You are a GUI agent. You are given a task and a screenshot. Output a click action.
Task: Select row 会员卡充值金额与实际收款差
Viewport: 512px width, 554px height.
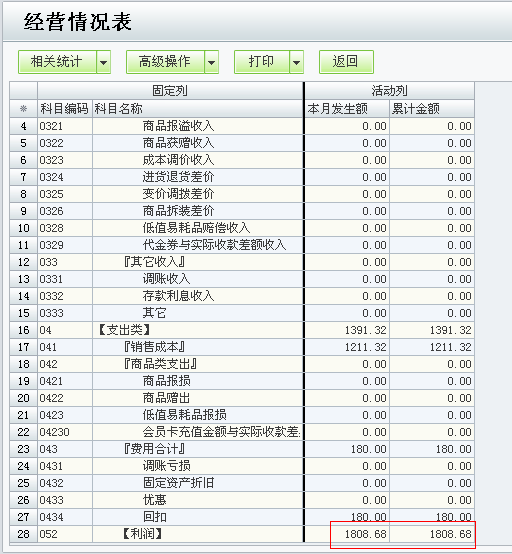[x=242, y=432]
